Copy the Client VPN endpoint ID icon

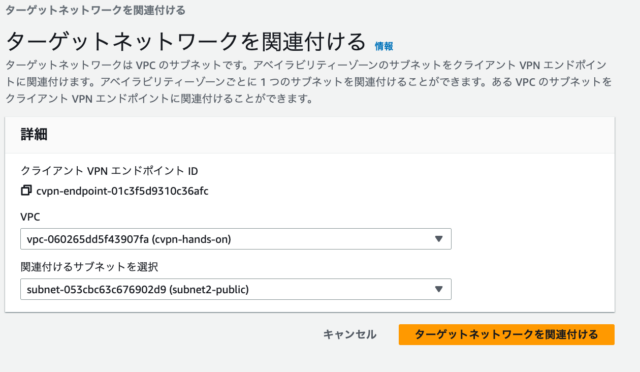click(26, 190)
